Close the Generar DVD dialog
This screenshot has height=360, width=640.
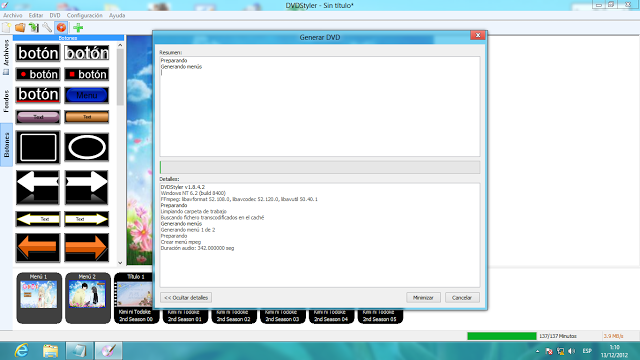pos(478,35)
